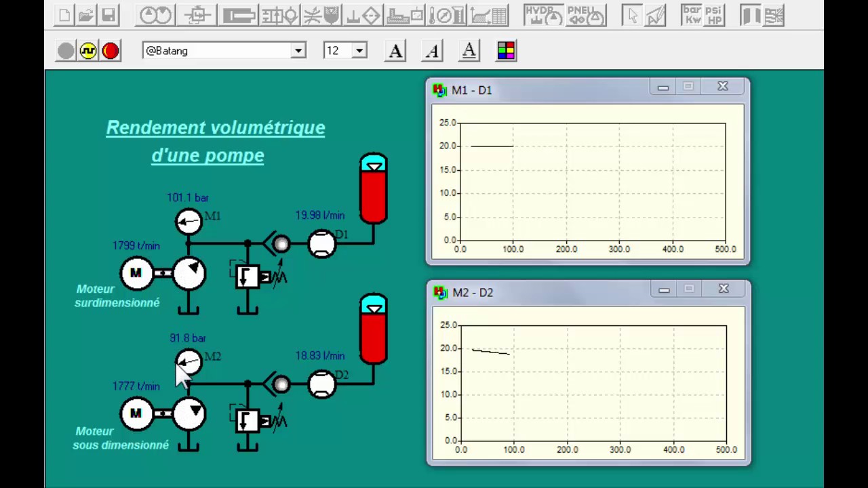Open the font size 12 dropdown

(359, 51)
